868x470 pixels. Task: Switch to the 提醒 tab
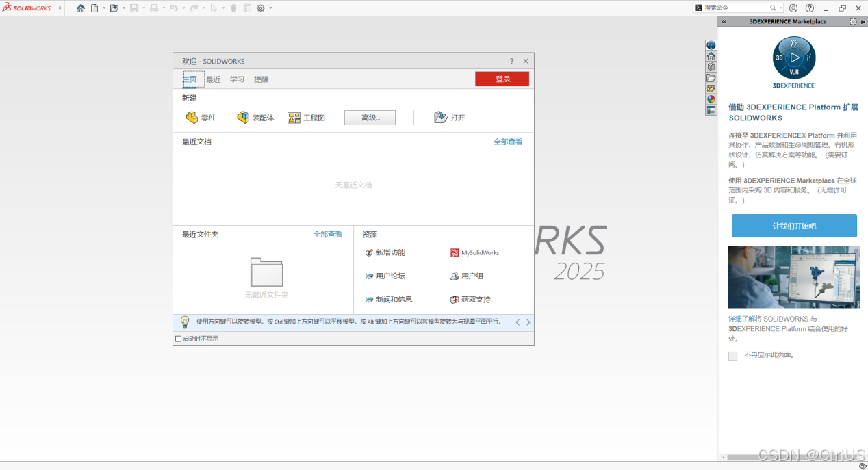pos(261,79)
